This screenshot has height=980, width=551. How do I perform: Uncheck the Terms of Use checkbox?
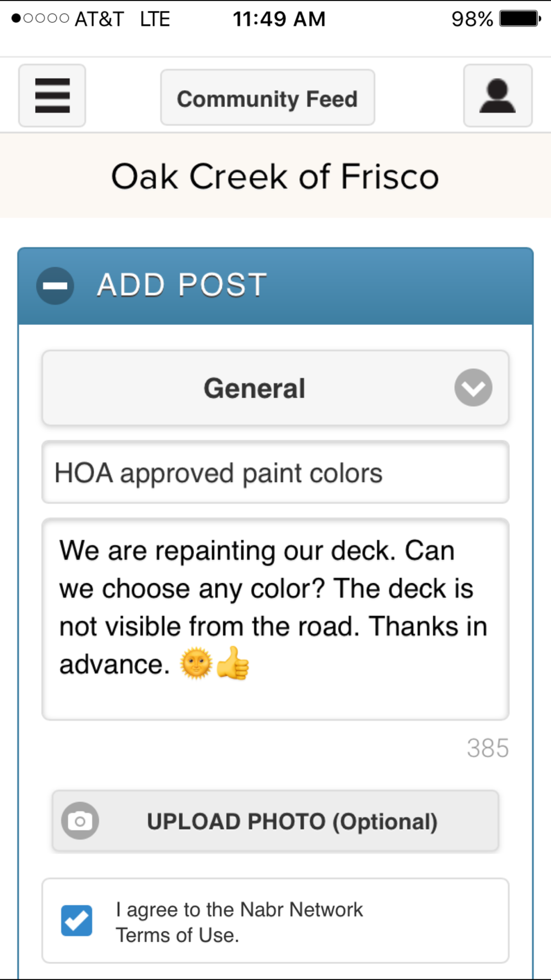coord(77,920)
